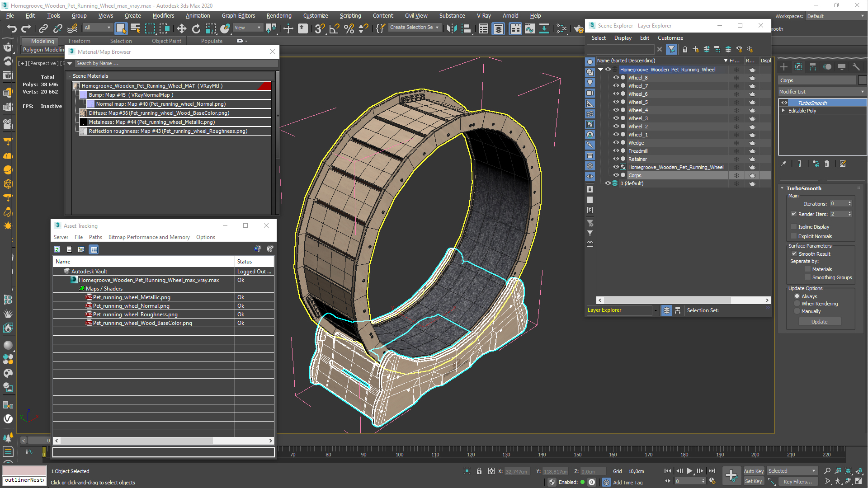Viewport: 868px width, 488px height.
Task: Select the Manually update option
Action: coord(797,312)
